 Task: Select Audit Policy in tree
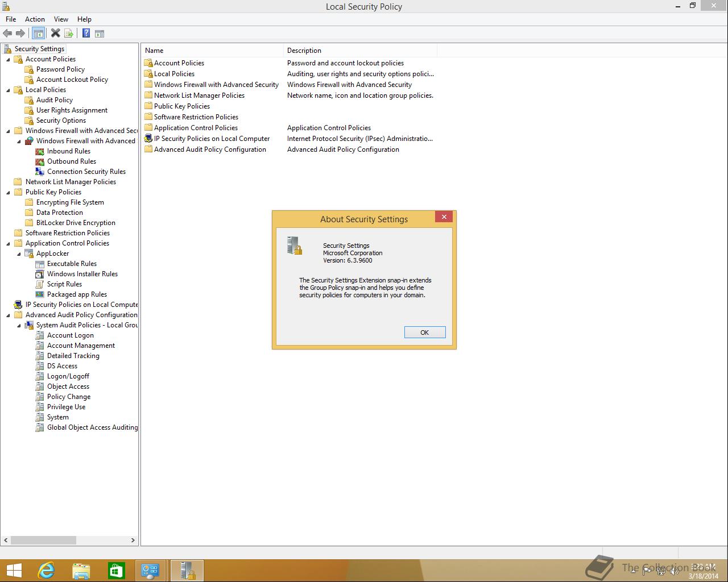55,100
